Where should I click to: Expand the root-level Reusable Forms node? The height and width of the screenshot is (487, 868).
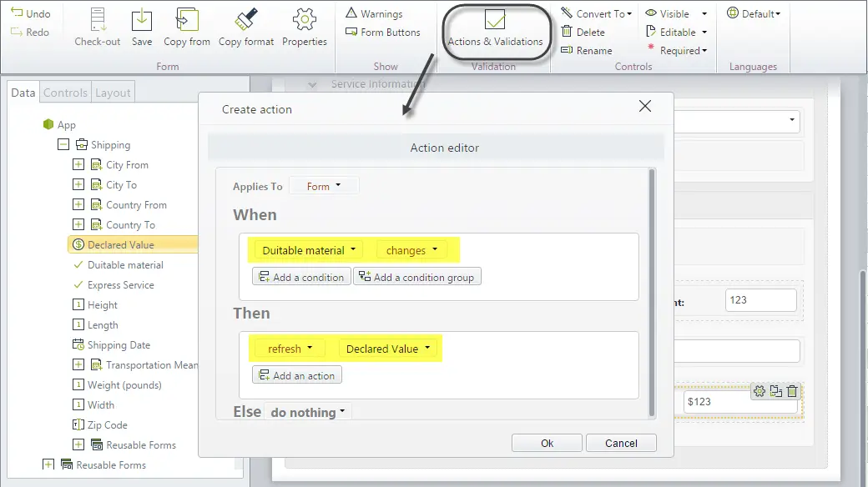pos(48,464)
